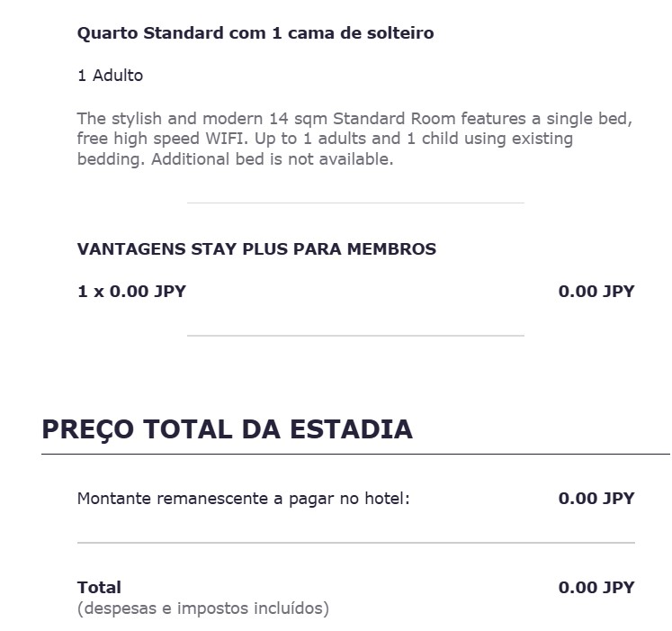672x631 pixels.
Task: Click the Stay Plus benefits 0.00 JPY amount
Action: click(596, 292)
